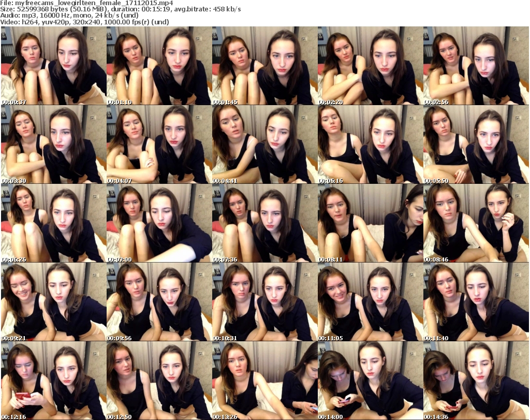Select the 00:07:36 frame
530x420 pixels.
click(264, 223)
